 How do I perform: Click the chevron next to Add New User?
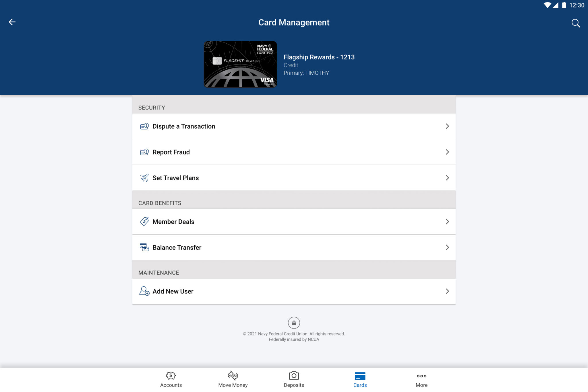click(x=447, y=291)
